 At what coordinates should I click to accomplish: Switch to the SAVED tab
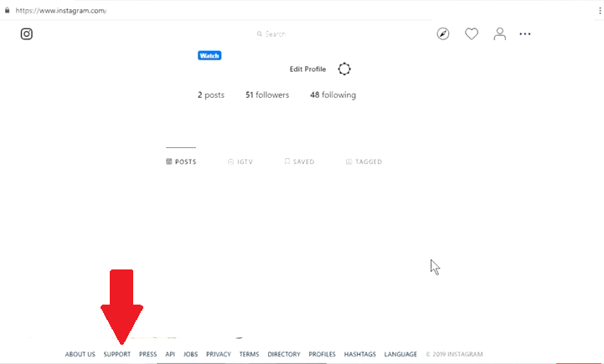point(299,161)
